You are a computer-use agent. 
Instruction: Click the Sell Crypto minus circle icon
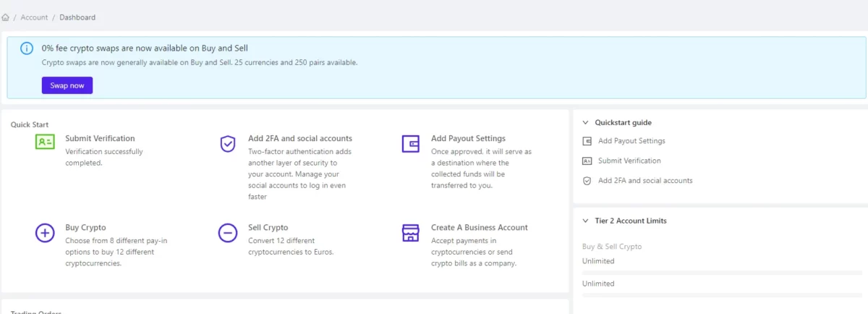point(228,232)
